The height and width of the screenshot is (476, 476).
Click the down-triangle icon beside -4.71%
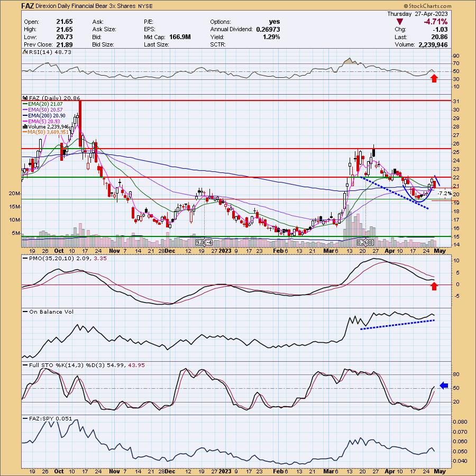click(x=400, y=22)
